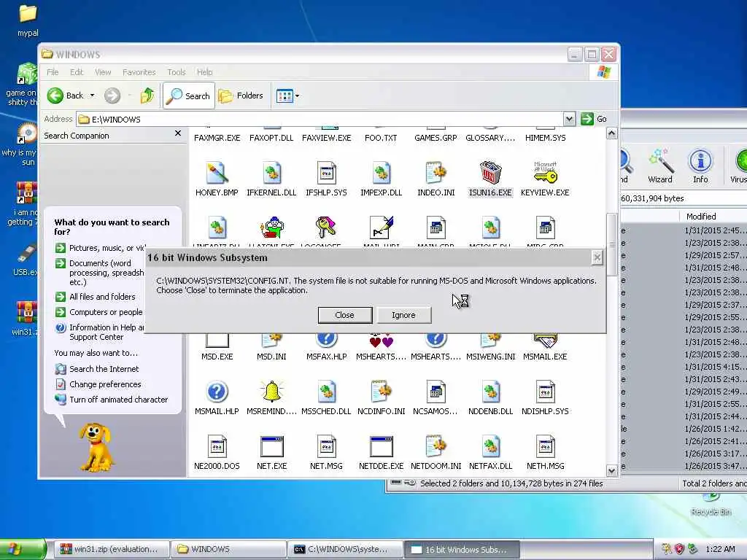Click the Back toolbar button

click(x=66, y=96)
